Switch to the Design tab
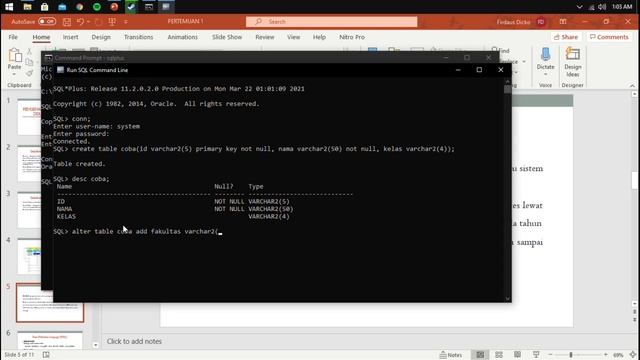 (x=101, y=37)
